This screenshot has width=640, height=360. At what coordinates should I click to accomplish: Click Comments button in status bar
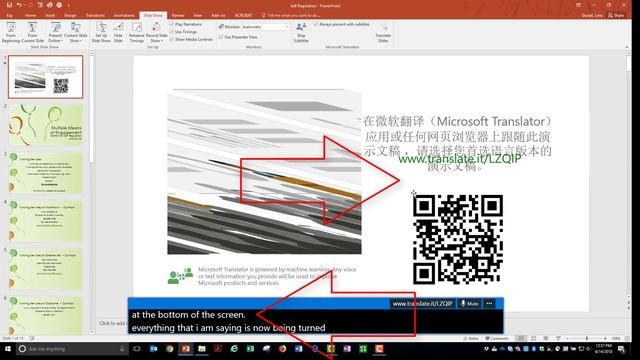coord(497,338)
